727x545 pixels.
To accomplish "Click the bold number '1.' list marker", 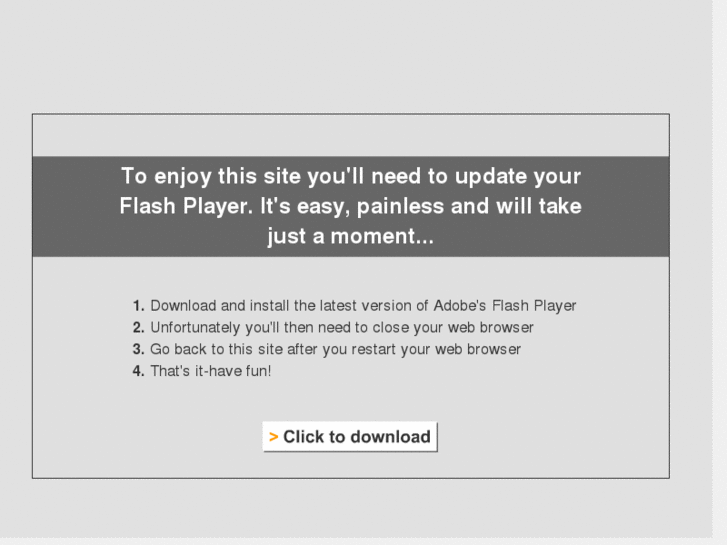I will click(139, 306).
